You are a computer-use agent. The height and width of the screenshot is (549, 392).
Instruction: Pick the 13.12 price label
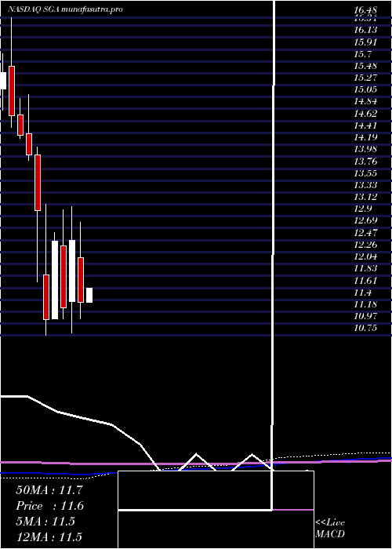coord(365,197)
